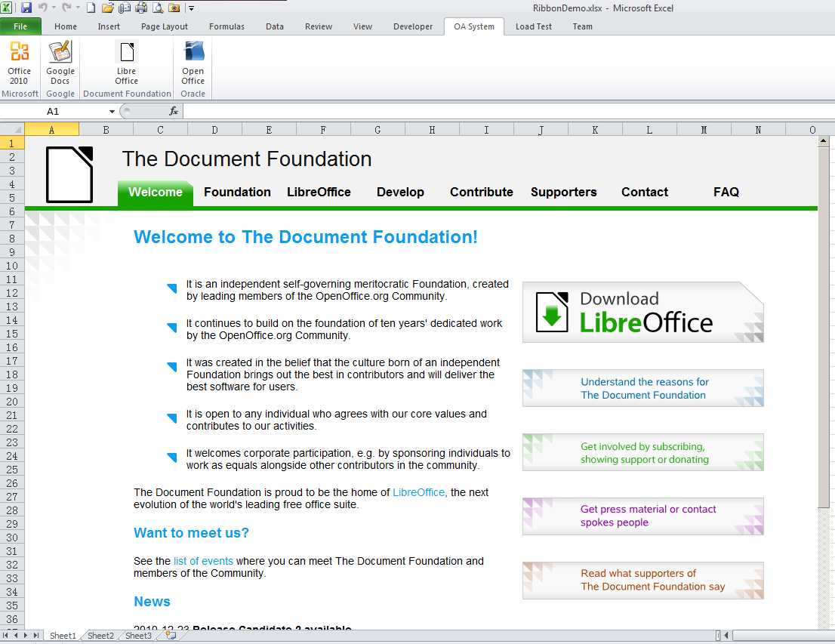
Task: Click the Office 2010 ribbon button
Action: pyautogui.click(x=19, y=63)
